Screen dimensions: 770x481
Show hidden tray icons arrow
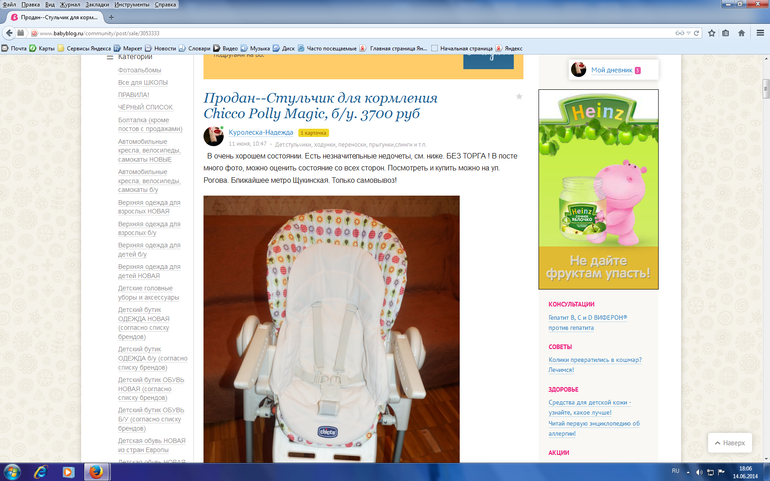pos(690,472)
